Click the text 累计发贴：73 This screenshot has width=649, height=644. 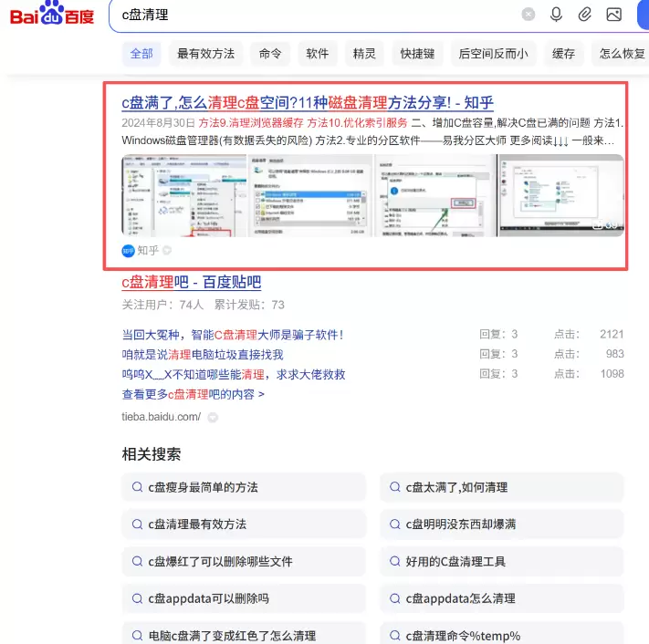pyautogui.click(x=249, y=305)
